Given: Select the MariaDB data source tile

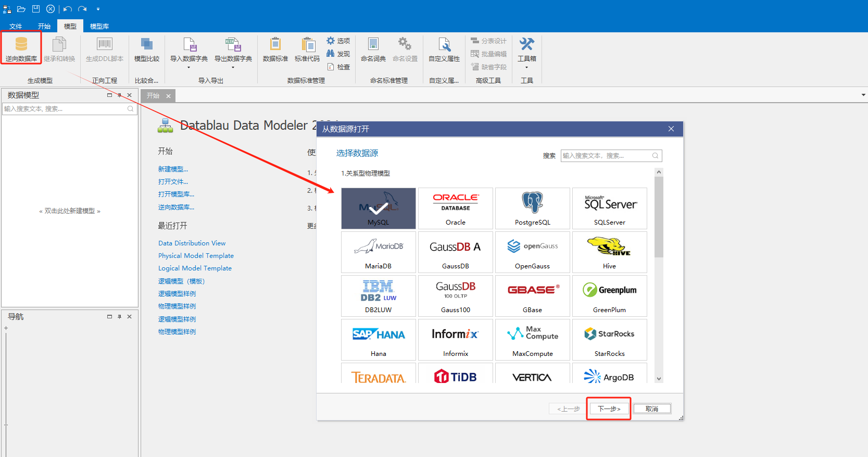Looking at the screenshot, I should click(x=379, y=252).
